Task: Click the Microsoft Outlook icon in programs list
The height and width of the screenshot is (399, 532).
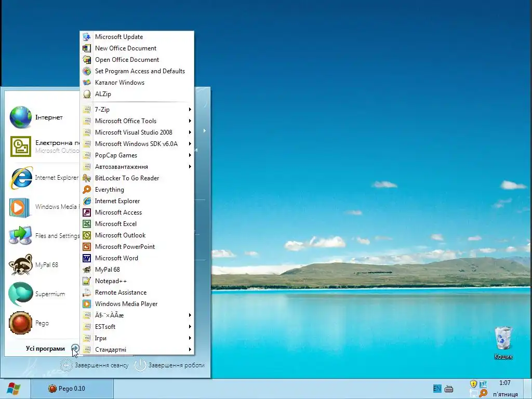Action: tap(87, 235)
